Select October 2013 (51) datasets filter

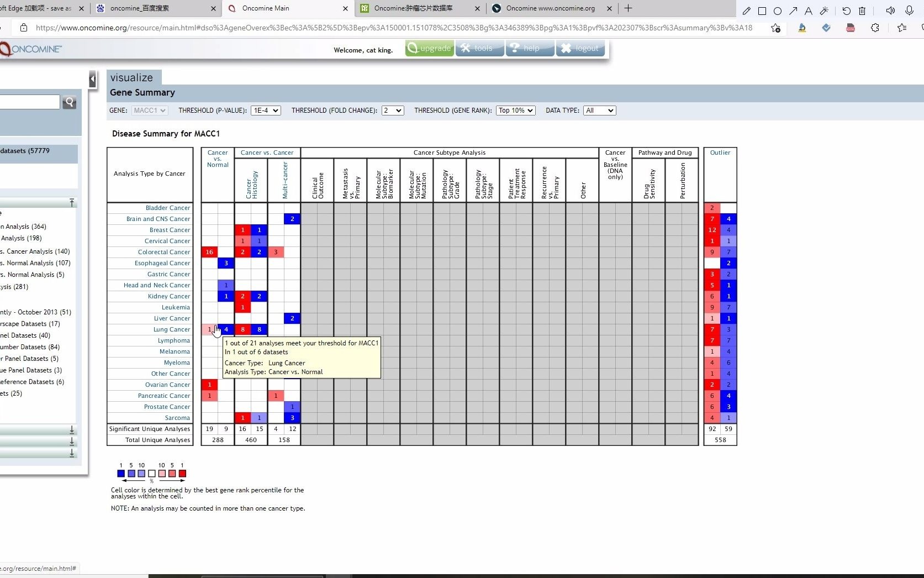36,312
